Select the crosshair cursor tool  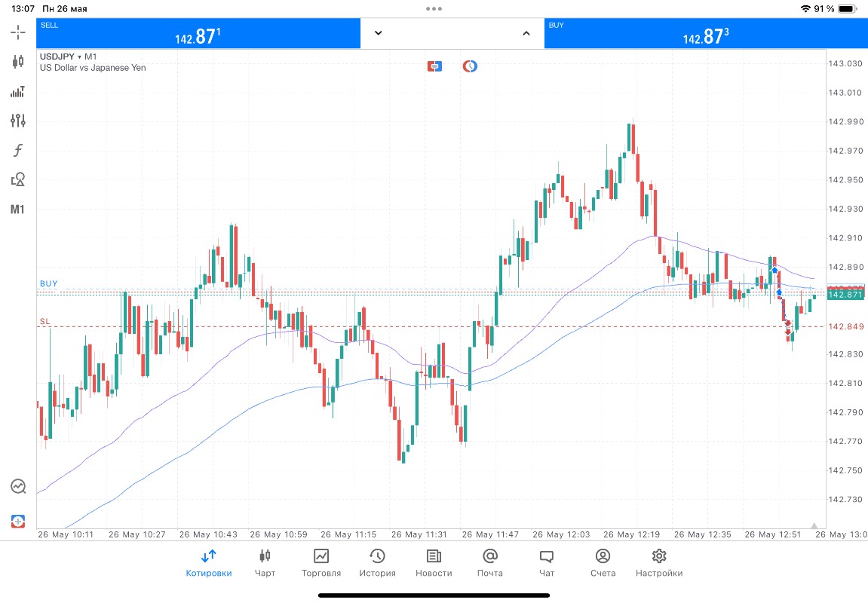17,32
